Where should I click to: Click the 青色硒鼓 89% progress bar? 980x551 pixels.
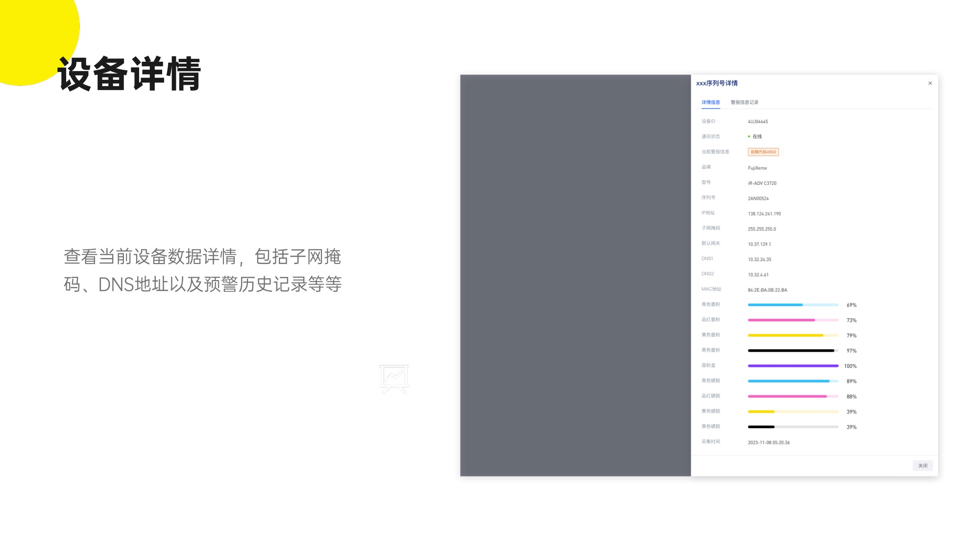pos(792,381)
